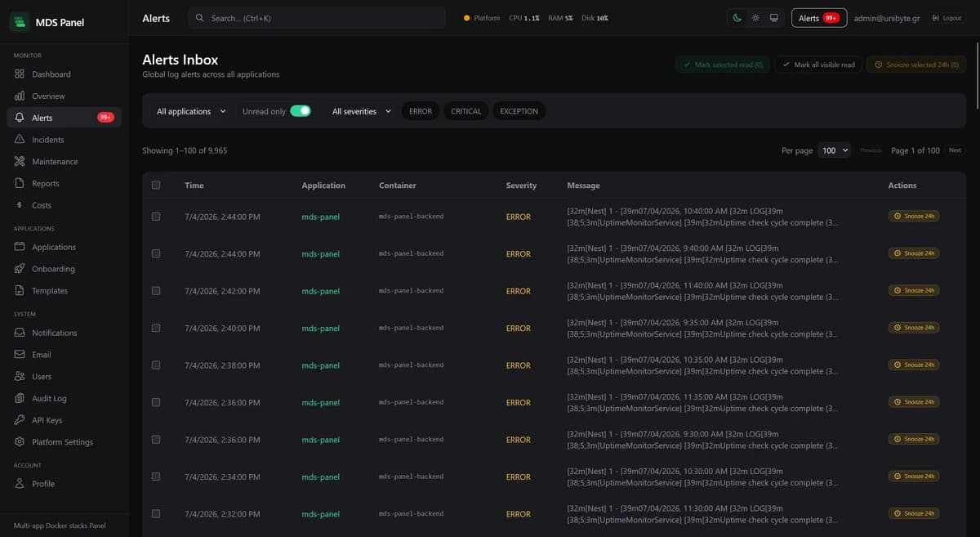Open Dashboard via its grid icon
Viewport: 980px width, 537px height.
pos(20,74)
